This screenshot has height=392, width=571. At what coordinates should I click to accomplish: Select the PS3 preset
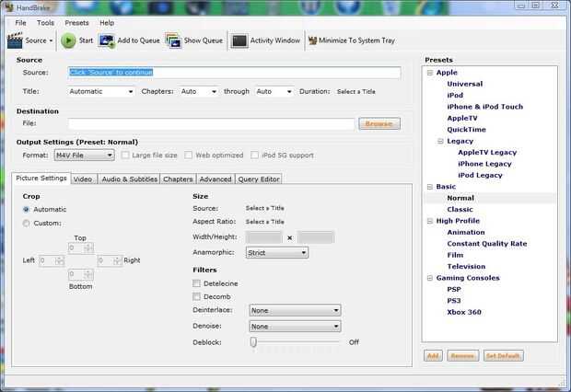(x=454, y=301)
